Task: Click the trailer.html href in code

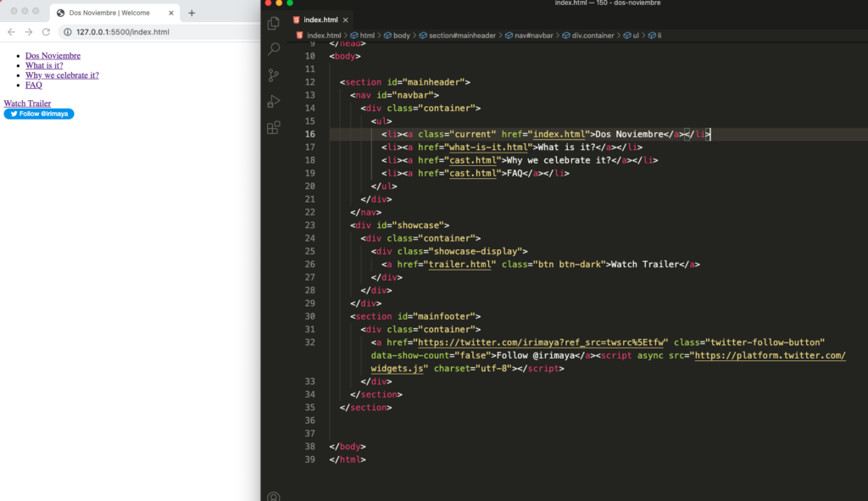Action: click(x=459, y=264)
